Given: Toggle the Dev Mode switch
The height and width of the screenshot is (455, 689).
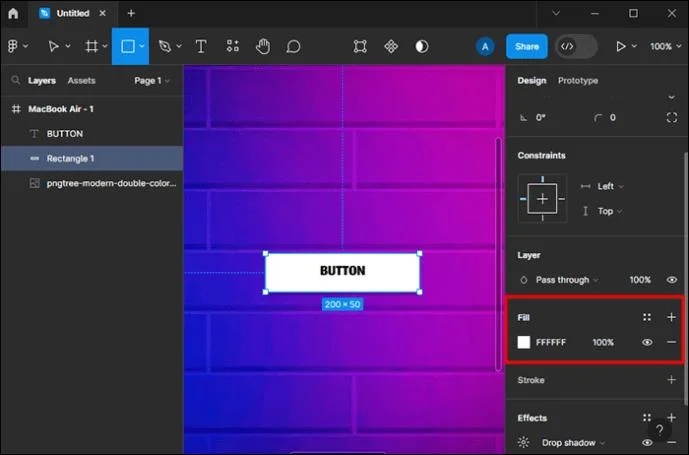Looking at the screenshot, I should point(576,46).
